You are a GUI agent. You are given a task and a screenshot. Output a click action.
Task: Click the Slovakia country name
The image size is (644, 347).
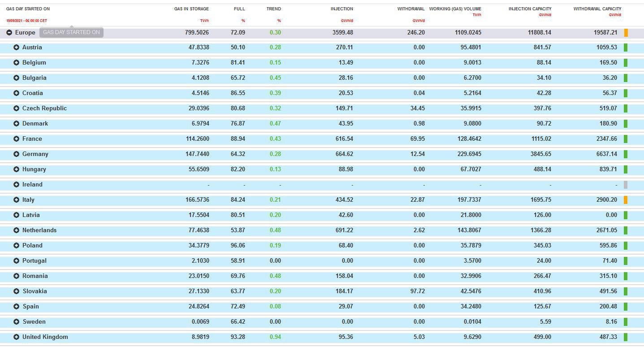35,291
